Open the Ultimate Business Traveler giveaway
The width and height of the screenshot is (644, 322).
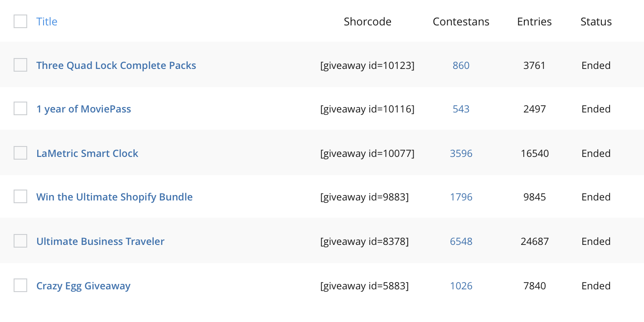click(x=100, y=241)
